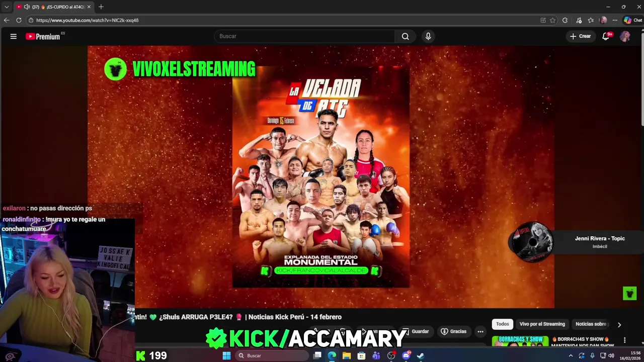Open Microsoft Teams from taskbar
The height and width of the screenshot is (362, 644).
376,356
